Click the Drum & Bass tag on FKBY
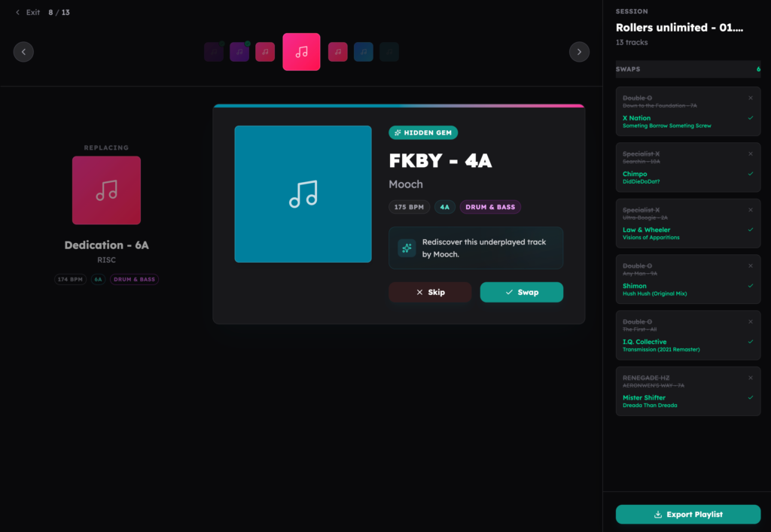The width and height of the screenshot is (771, 532). pos(490,207)
